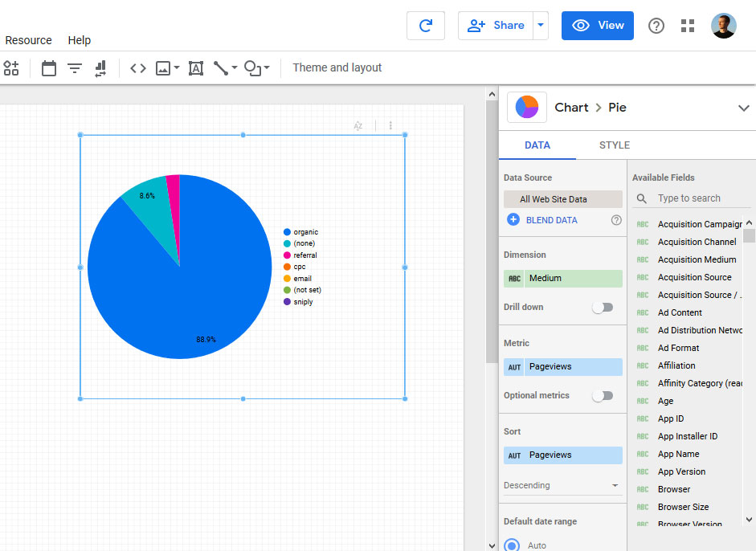Viewport: 756px width, 551px height.
Task: Click the Theme and layout button
Action: pyautogui.click(x=337, y=67)
